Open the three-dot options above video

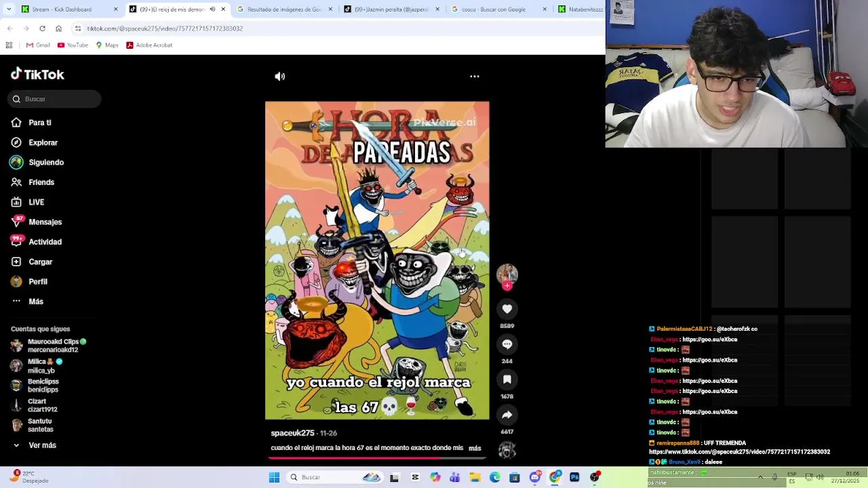pyautogui.click(x=475, y=77)
